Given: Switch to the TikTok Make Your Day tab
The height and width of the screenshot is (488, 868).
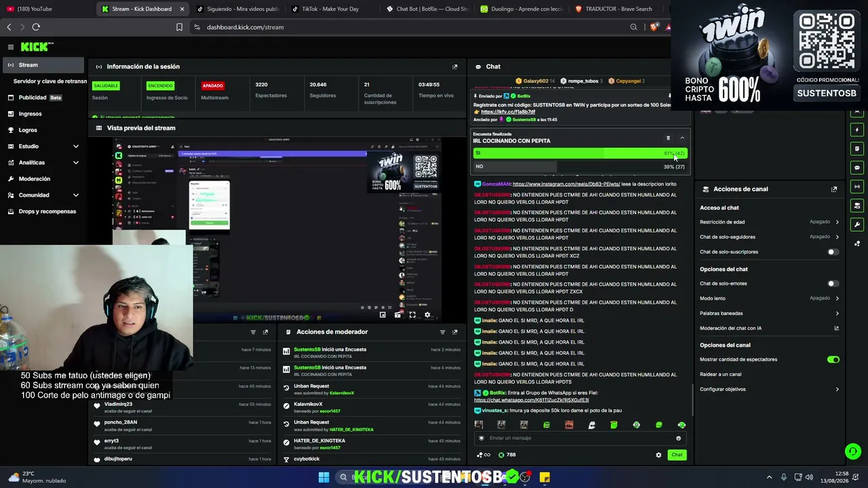Looking at the screenshot, I should coord(329,9).
